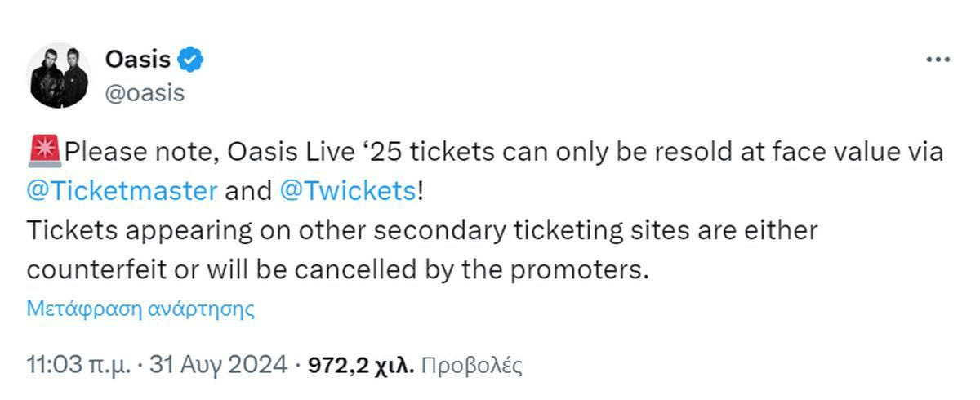Open the @Ticketmaster mention

pyautogui.click(x=122, y=191)
